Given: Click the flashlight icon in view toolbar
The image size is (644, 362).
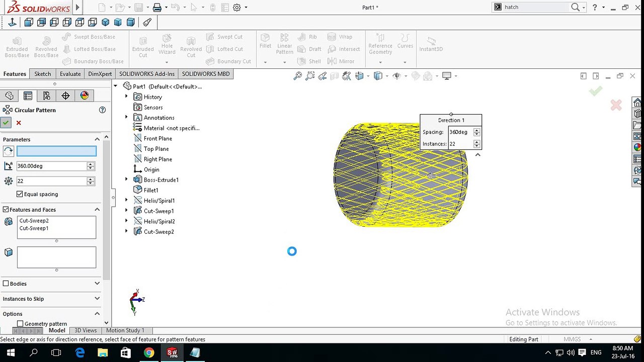Looking at the screenshot, I should point(147,22).
